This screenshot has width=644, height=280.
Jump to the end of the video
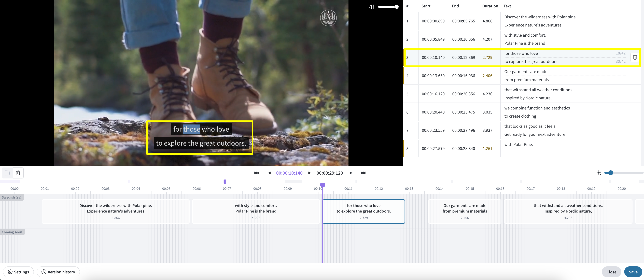(363, 173)
